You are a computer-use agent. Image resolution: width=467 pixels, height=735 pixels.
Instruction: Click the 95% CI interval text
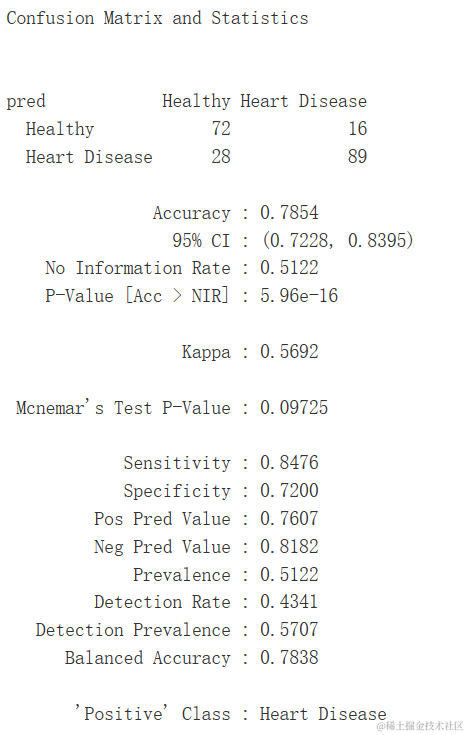click(338, 240)
